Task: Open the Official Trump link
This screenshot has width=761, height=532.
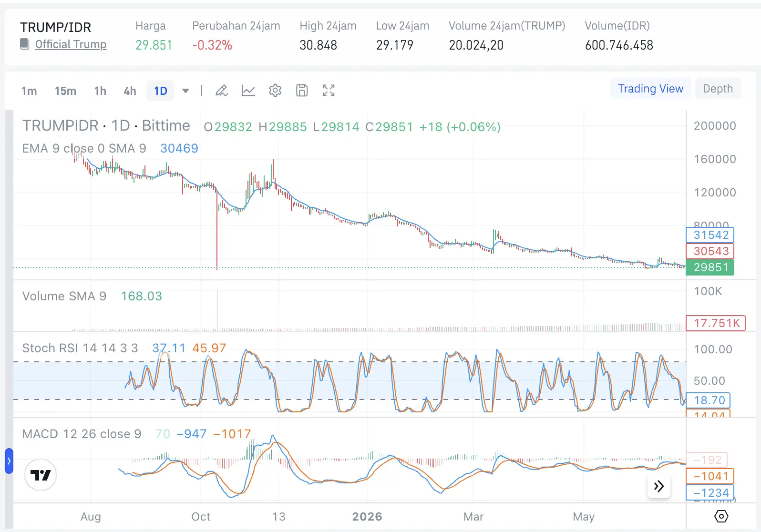Action: tap(71, 44)
